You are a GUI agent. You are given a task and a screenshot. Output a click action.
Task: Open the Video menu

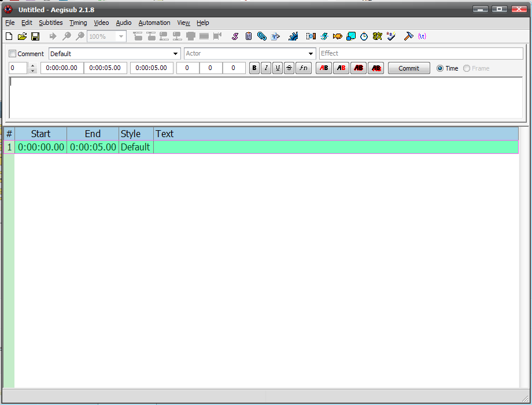click(101, 23)
